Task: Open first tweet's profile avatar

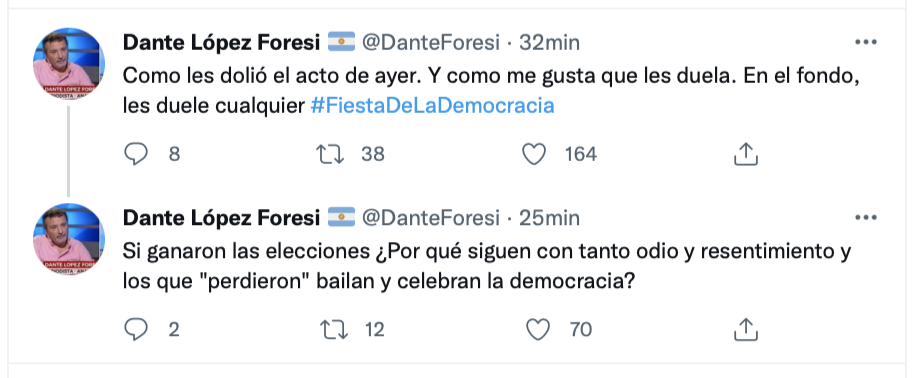Action: pos(69,64)
